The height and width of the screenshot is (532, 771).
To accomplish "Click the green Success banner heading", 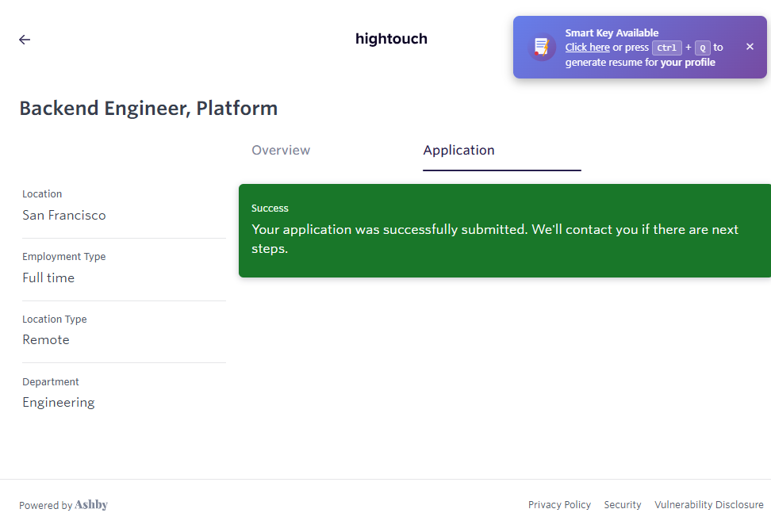I will 270,209.
